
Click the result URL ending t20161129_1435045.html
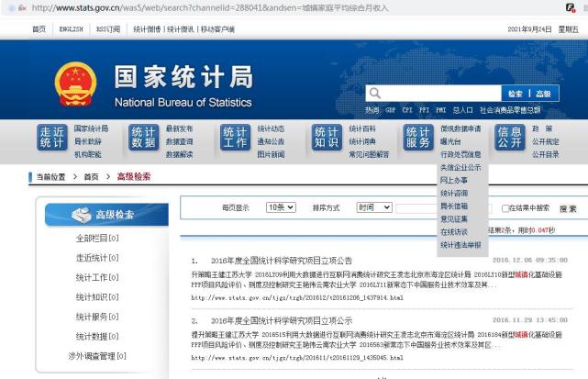click(x=297, y=358)
